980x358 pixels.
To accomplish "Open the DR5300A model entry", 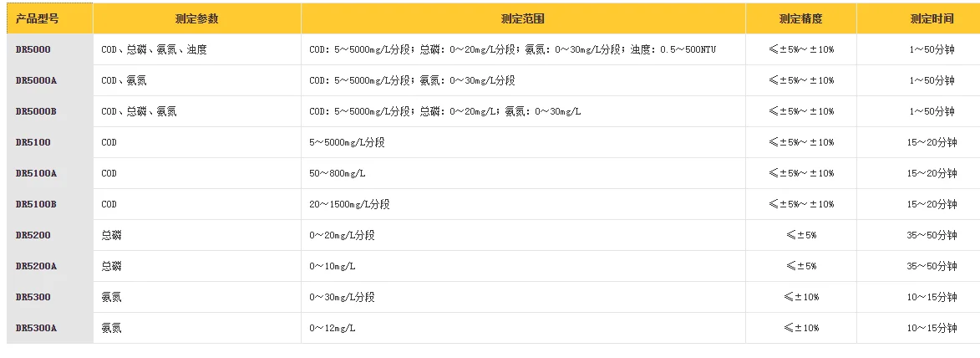I will point(36,328).
